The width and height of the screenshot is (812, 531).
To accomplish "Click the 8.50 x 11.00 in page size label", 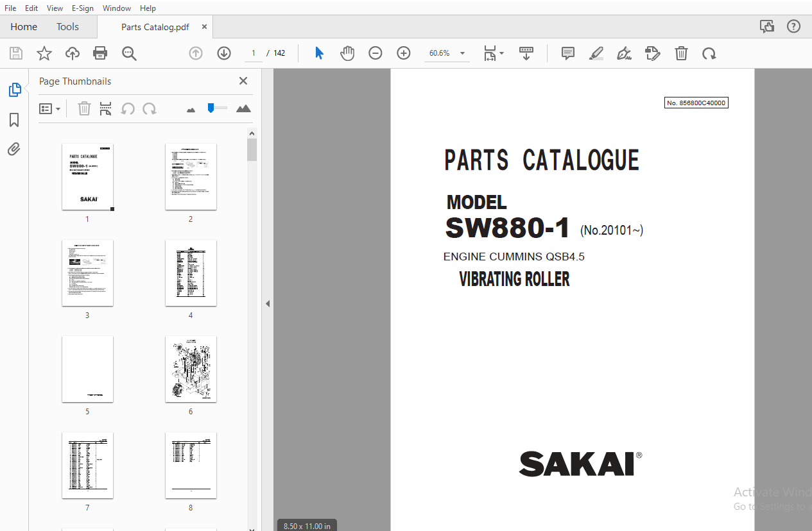I will [307, 526].
